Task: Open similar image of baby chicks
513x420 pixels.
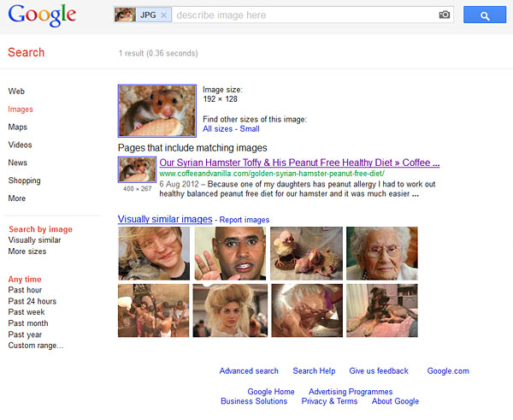Action: coord(307,253)
